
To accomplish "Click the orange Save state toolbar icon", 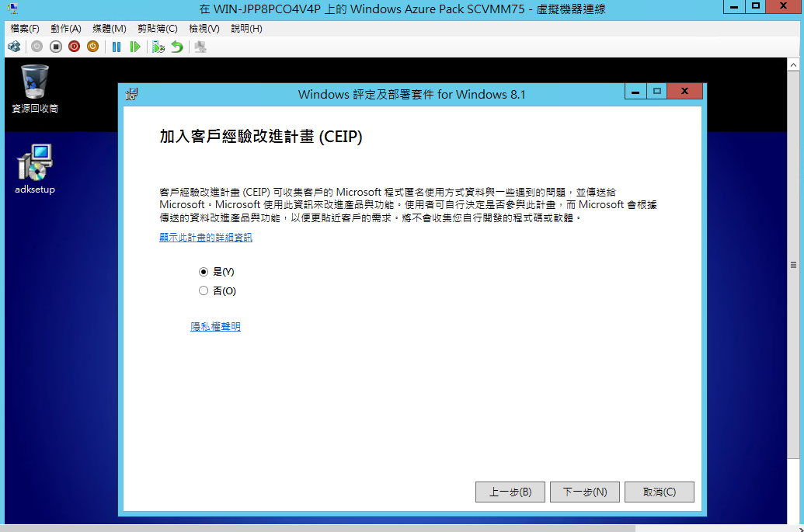I will (92, 47).
